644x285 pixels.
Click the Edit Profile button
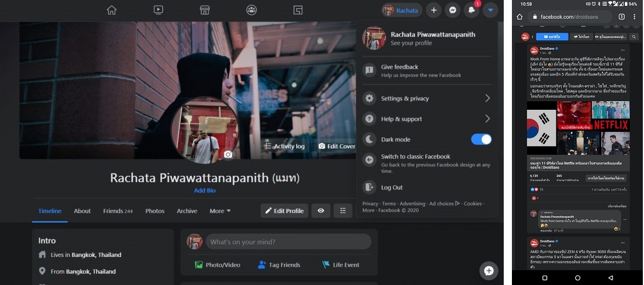coord(284,211)
